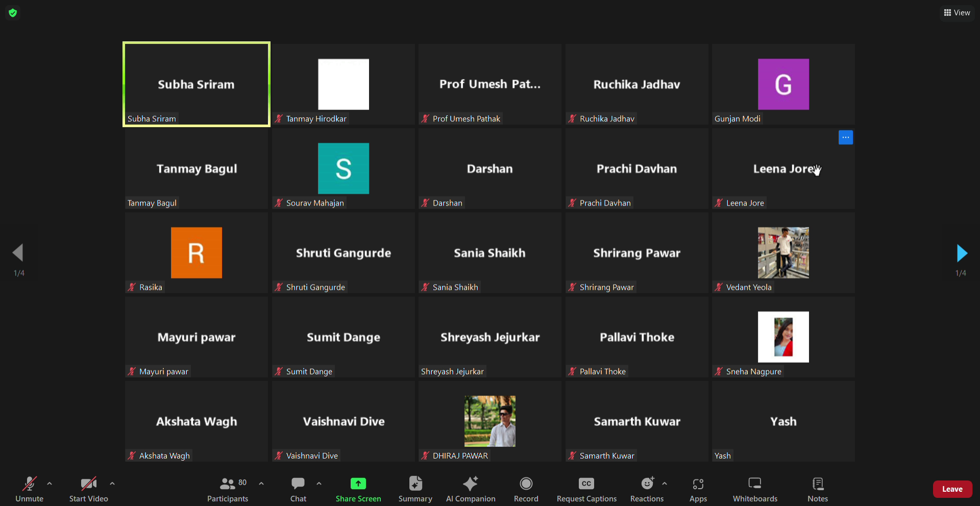Click the green encryption shield icon
Screen dimensions: 980x506
pos(13,13)
